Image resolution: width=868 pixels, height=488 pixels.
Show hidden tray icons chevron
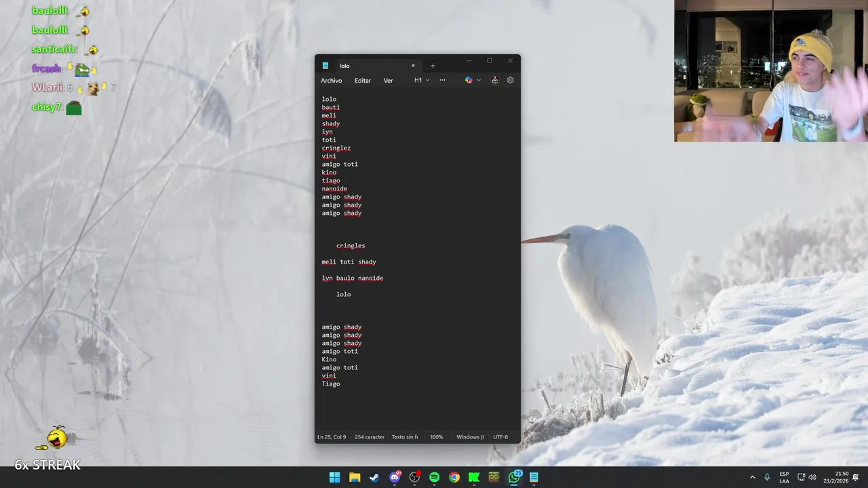tap(752, 477)
